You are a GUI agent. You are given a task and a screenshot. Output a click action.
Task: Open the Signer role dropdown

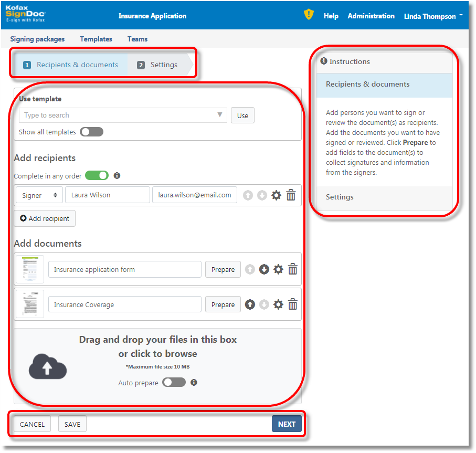pyautogui.click(x=39, y=195)
